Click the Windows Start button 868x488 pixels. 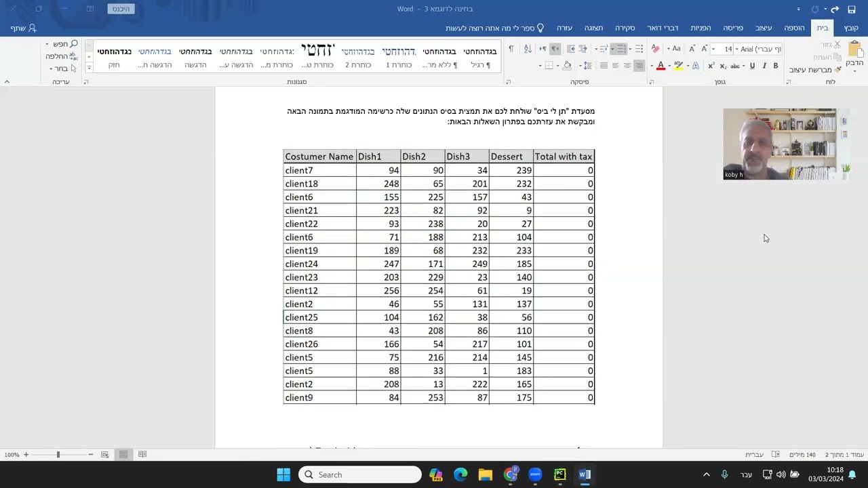click(283, 474)
